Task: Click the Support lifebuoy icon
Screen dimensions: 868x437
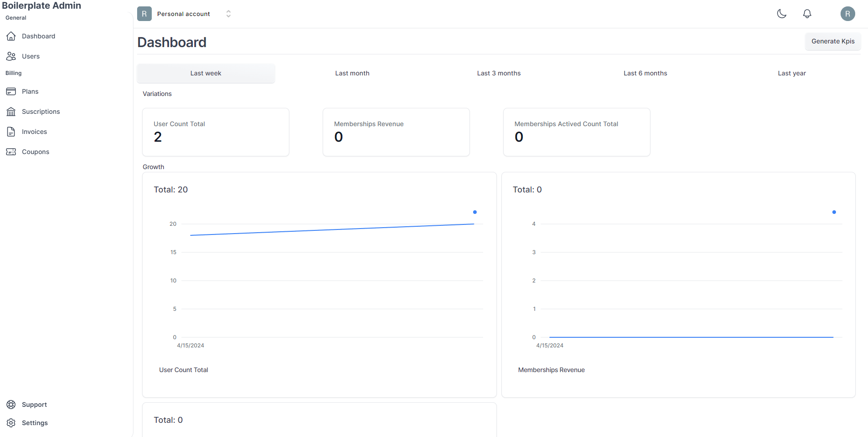Action: (11, 405)
